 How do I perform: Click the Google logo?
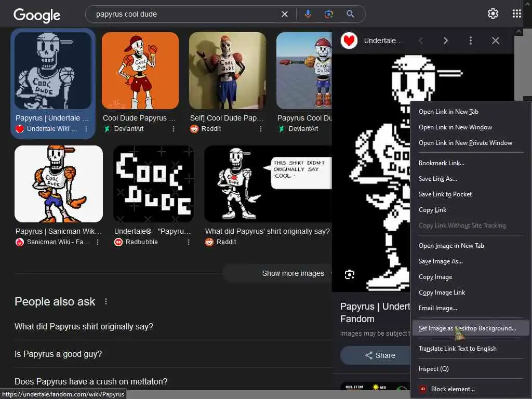(x=37, y=15)
